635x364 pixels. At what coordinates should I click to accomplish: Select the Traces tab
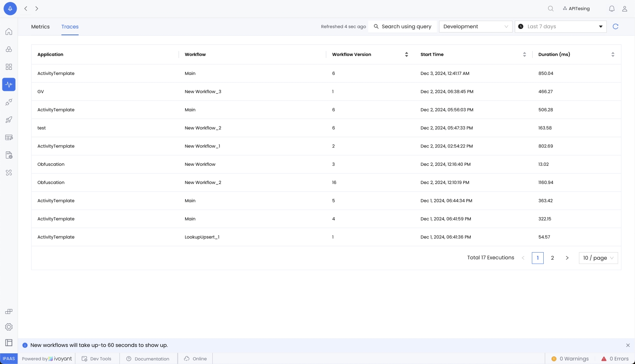point(70,27)
